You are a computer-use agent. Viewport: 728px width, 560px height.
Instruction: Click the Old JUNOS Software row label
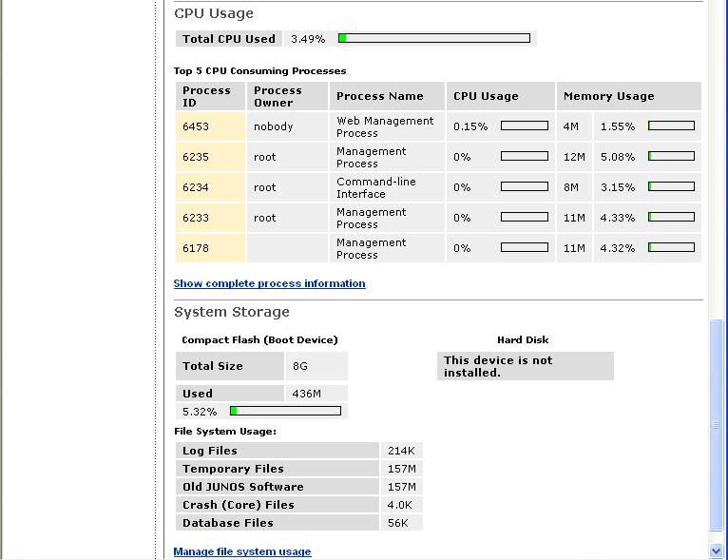[x=242, y=487]
